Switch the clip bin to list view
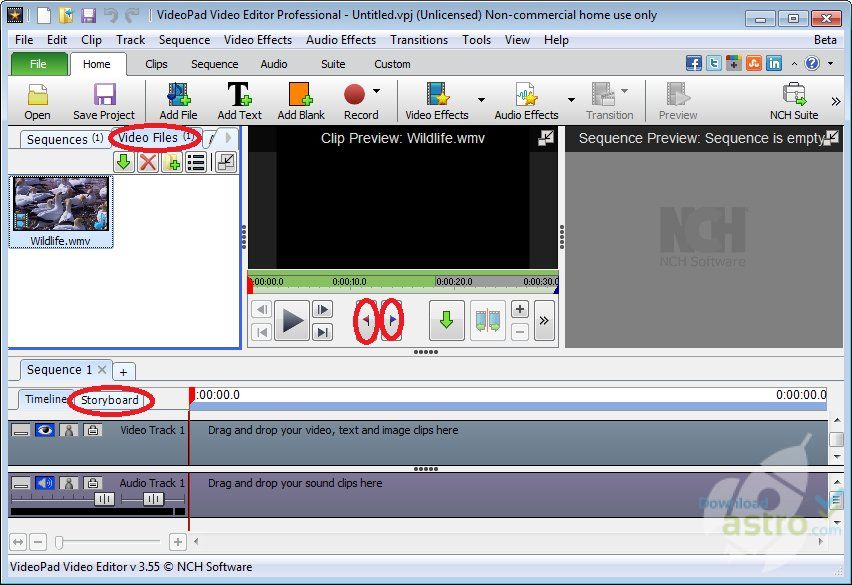Screen dimensions: 852x585 point(196,162)
